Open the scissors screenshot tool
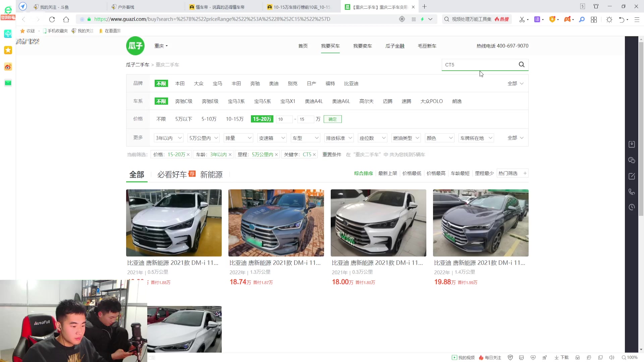This screenshot has height=362, width=644. pos(522,19)
